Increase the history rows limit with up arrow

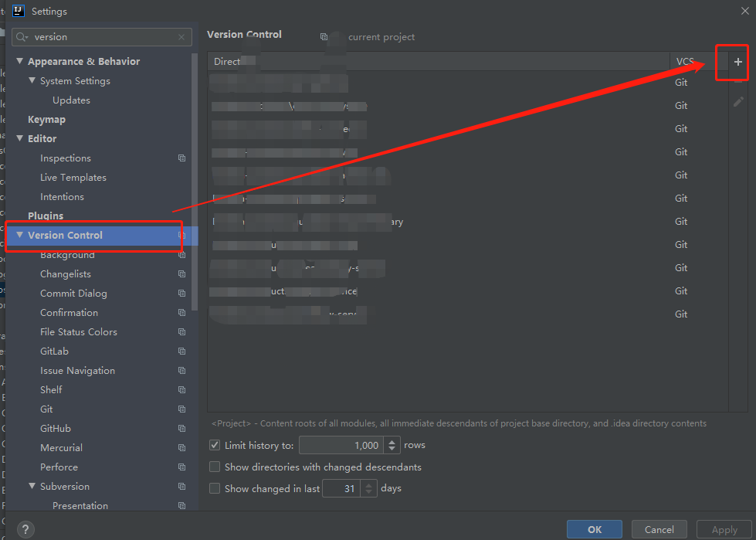pyautogui.click(x=392, y=442)
